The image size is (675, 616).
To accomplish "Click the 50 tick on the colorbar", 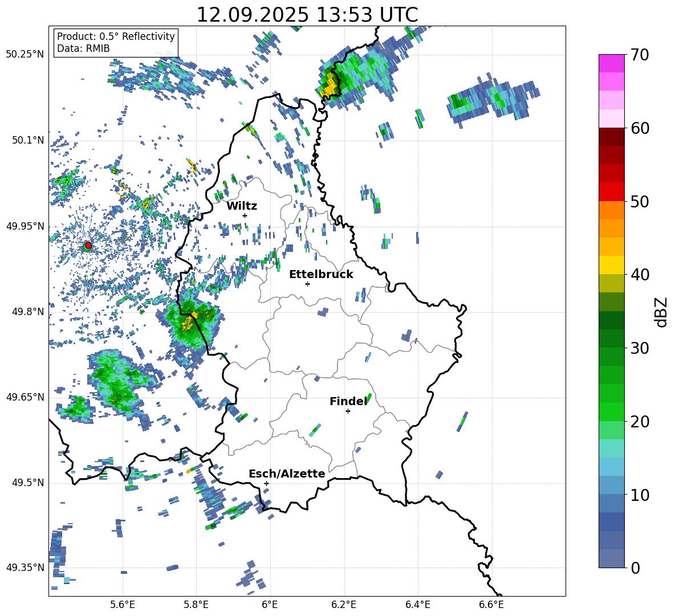I will (640, 201).
